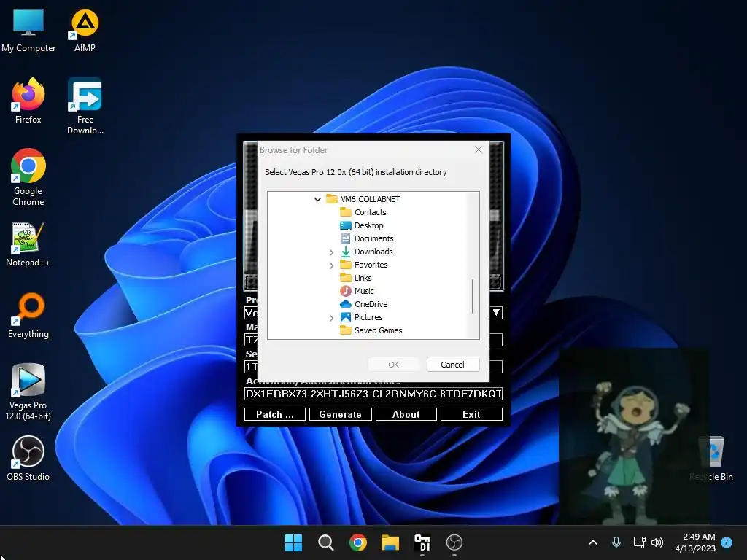Viewport: 747px width, 560px height.
Task: Switch to the keygen app in the taskbar
Action: click(x=422, y=542)
